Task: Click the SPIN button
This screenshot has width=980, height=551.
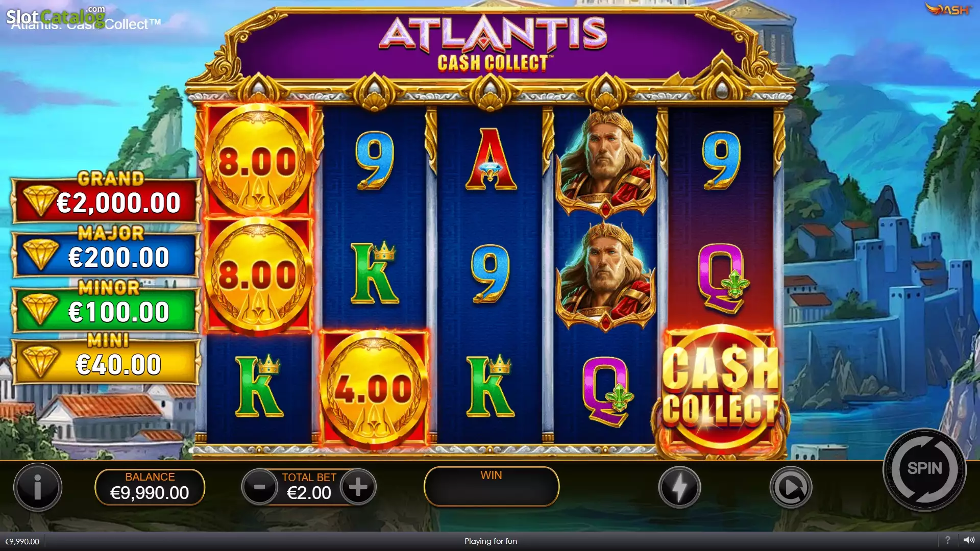Action: 924,469
